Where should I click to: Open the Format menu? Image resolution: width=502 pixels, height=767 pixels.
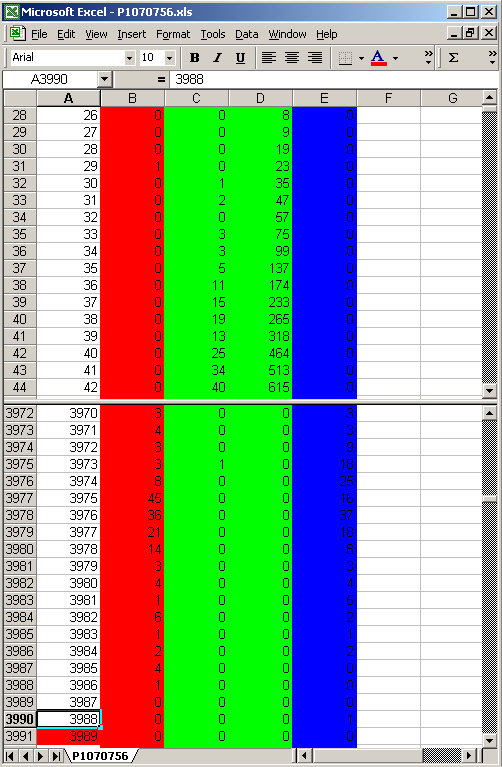173,34
